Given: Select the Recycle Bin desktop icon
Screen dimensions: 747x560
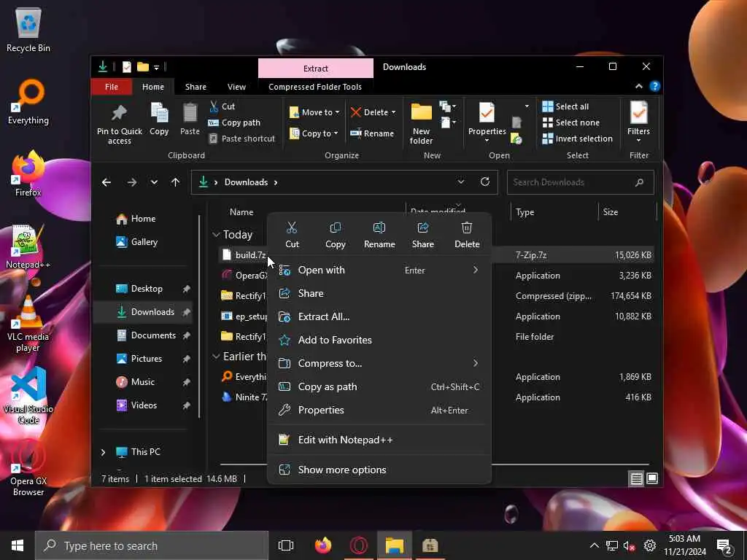Looking at the screenshot, I should (x=28, y=29).
